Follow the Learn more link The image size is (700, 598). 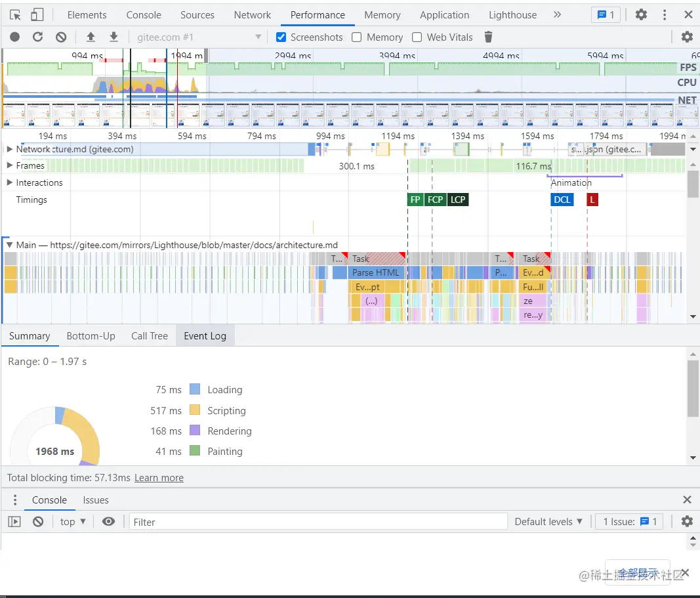click(x=159, y=477)
